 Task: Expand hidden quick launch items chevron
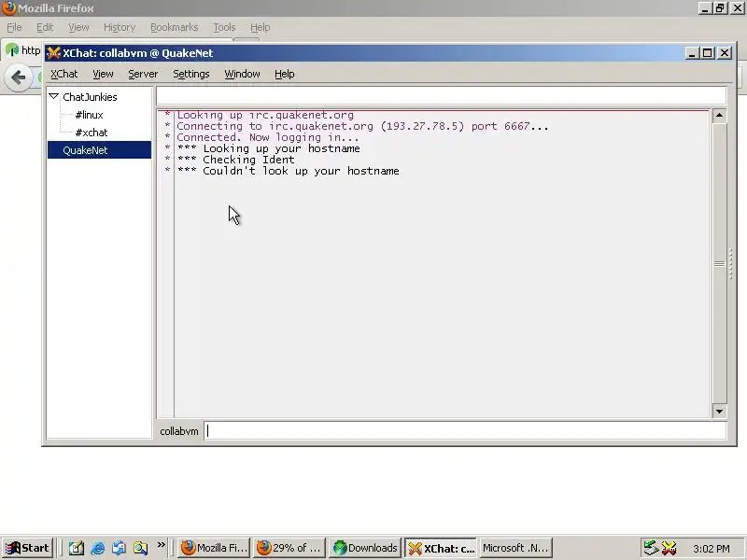pyautogui.click(x=161, y=545)
